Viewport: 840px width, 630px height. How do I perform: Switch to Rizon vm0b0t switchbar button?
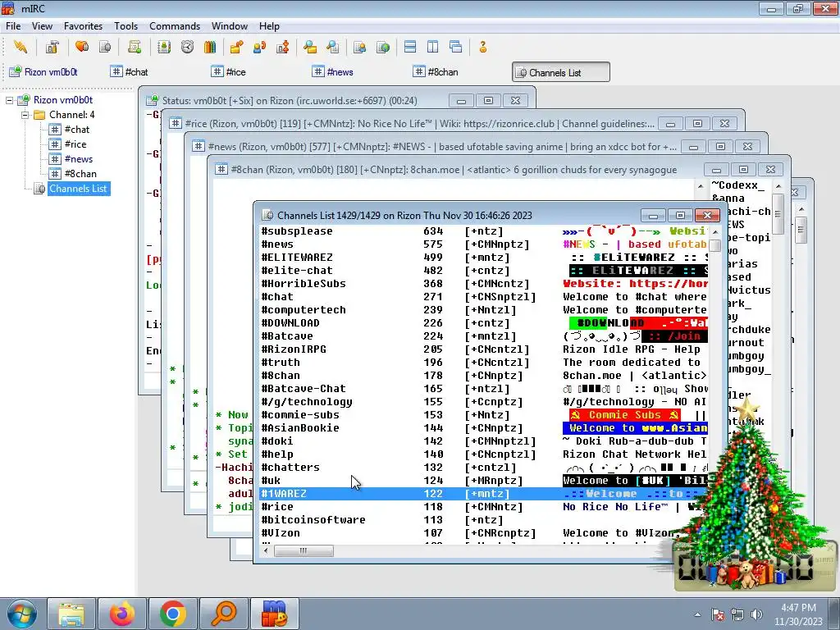coord(44,72)
